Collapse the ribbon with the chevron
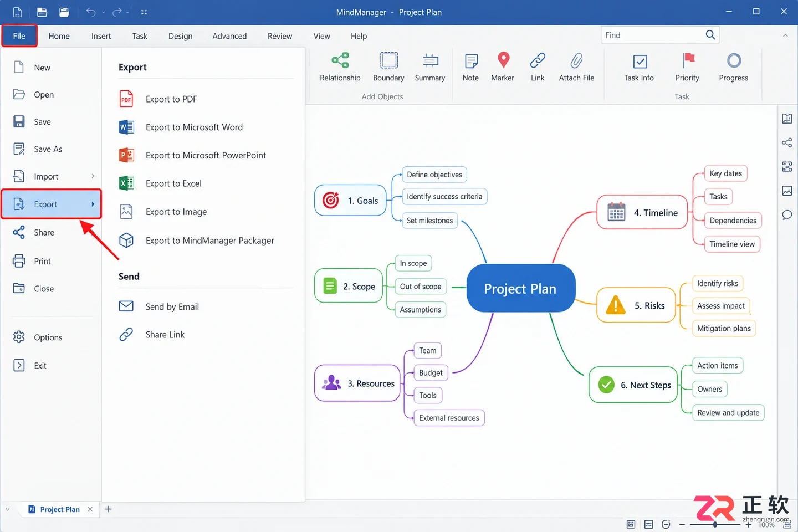This screenshot has height=532, width=798. click(x=785, y=35)
